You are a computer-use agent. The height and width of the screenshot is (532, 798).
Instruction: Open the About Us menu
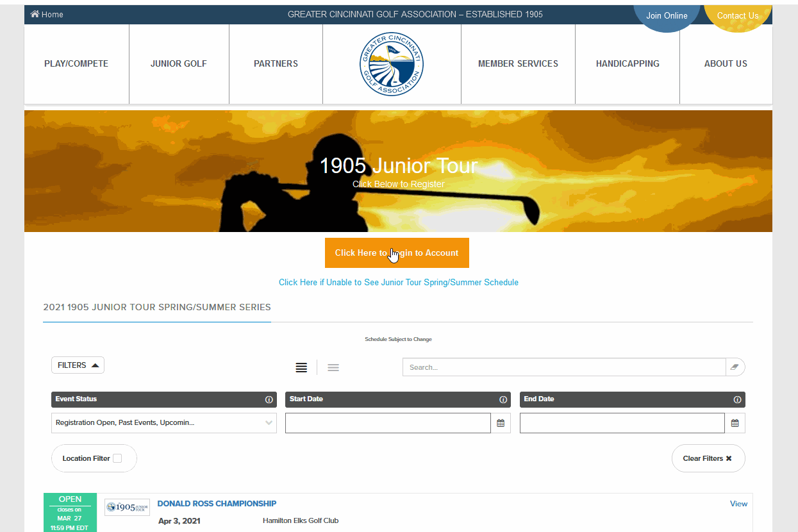tap(726, 63)
